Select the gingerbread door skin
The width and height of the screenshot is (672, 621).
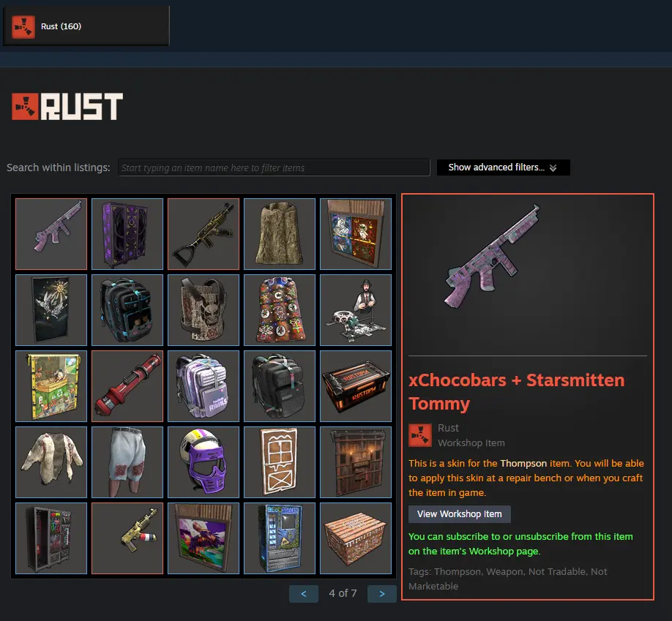[280, 462]
